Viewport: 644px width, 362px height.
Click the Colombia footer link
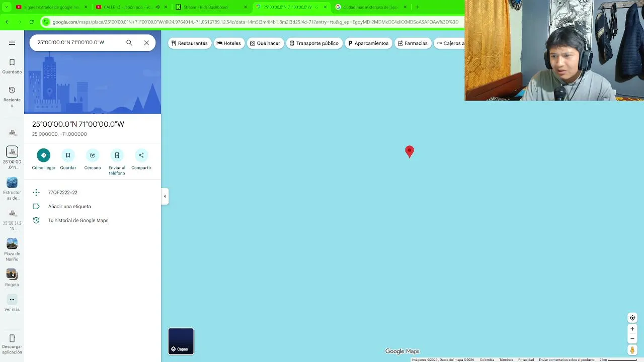pyautogui.click(x=487, y=359)
